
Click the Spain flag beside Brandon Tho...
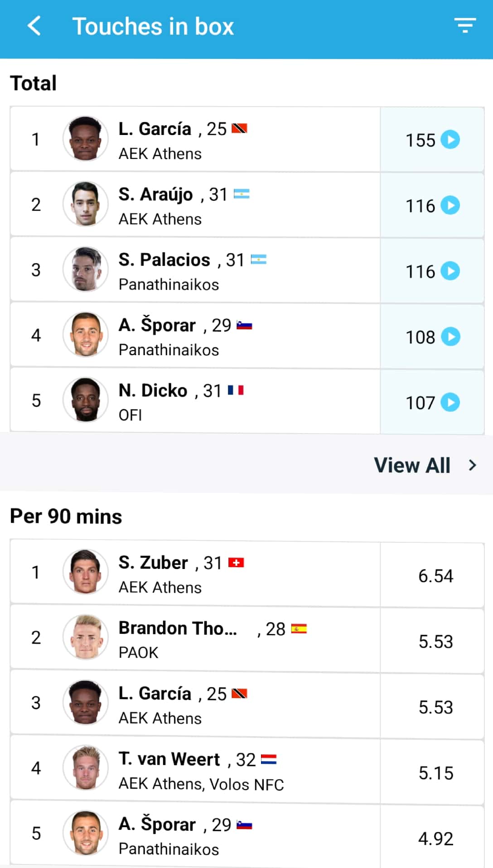click(299, 629)
